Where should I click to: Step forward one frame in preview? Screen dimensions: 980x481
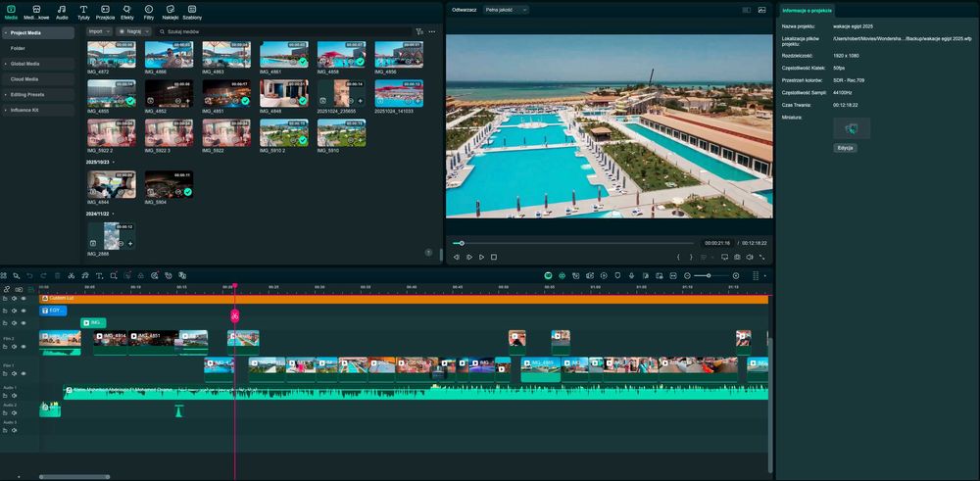[x=468, y=257]
